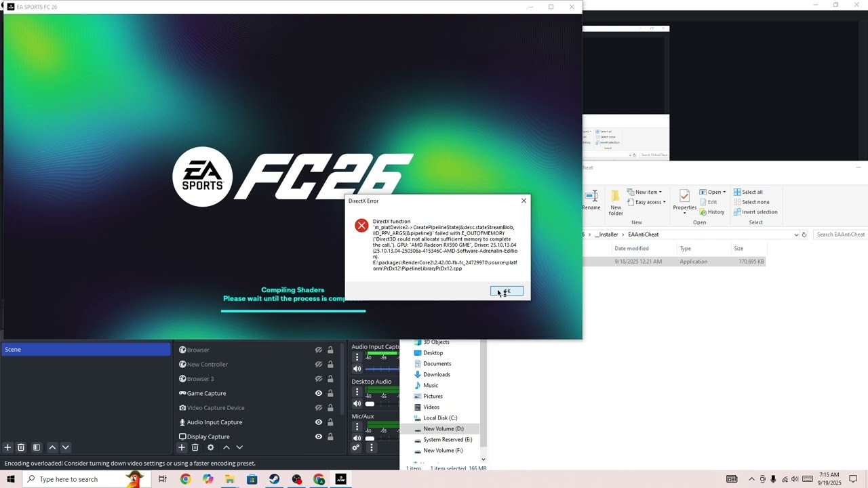Open the Mic/Aux three-dot menu

pos(357,427)
